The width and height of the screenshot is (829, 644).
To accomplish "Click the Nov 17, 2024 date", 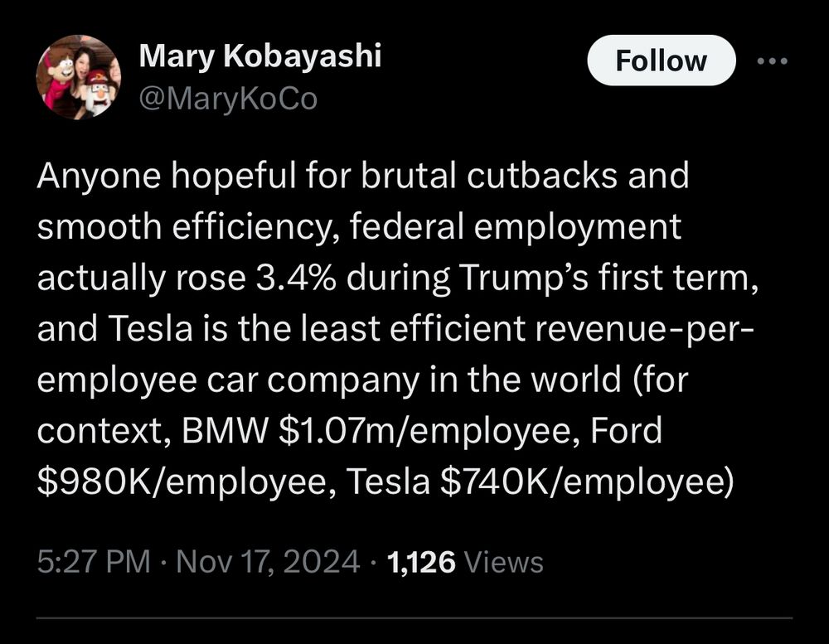I will (266, 562).
